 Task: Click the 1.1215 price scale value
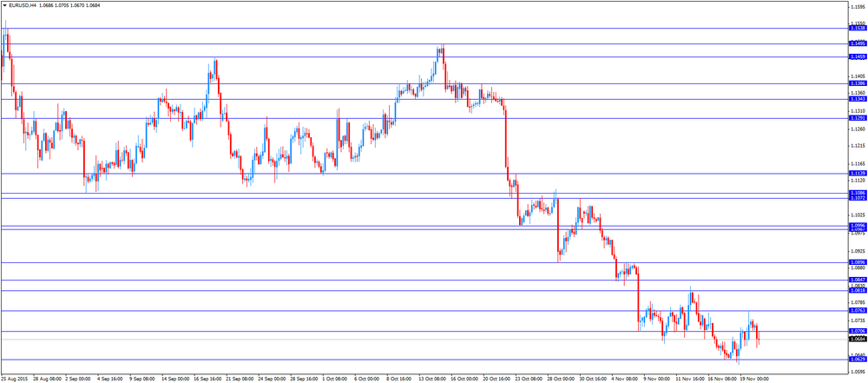(x=858, y=146)
